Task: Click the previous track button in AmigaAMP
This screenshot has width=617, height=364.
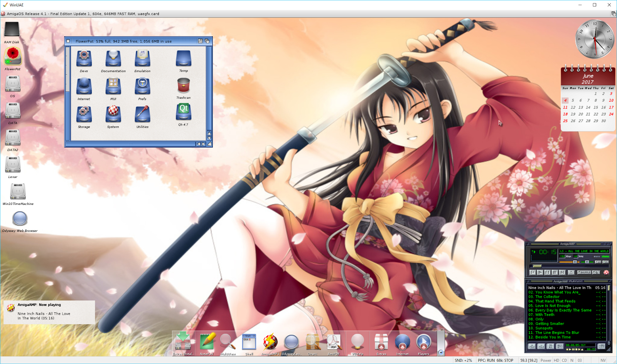Action: point(533,272)
